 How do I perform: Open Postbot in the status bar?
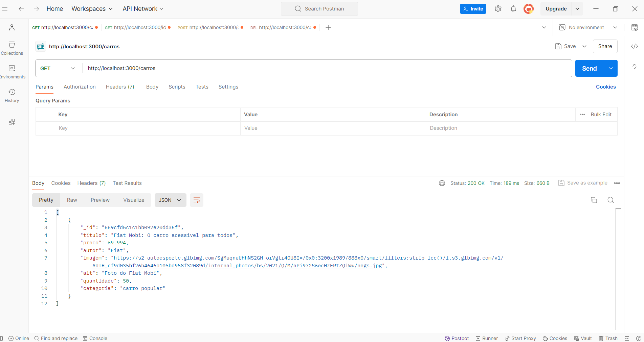457,338
